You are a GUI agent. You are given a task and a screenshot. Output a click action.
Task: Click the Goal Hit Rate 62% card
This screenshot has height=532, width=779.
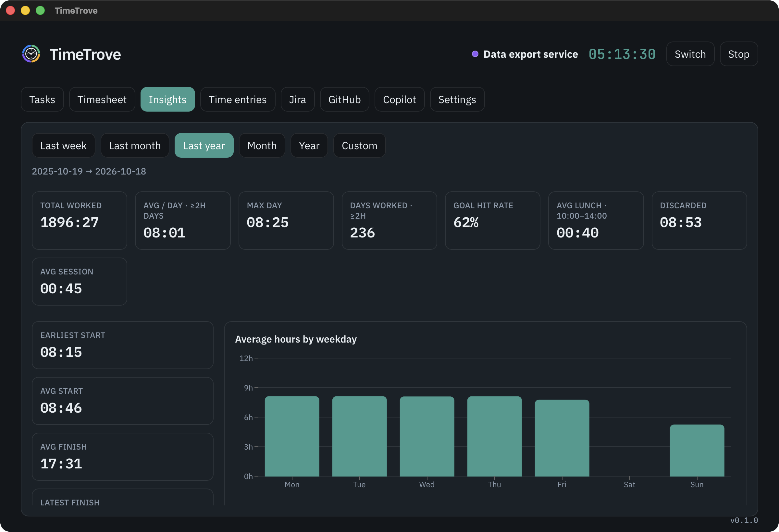pyautogui.click(x=492, y=221)
